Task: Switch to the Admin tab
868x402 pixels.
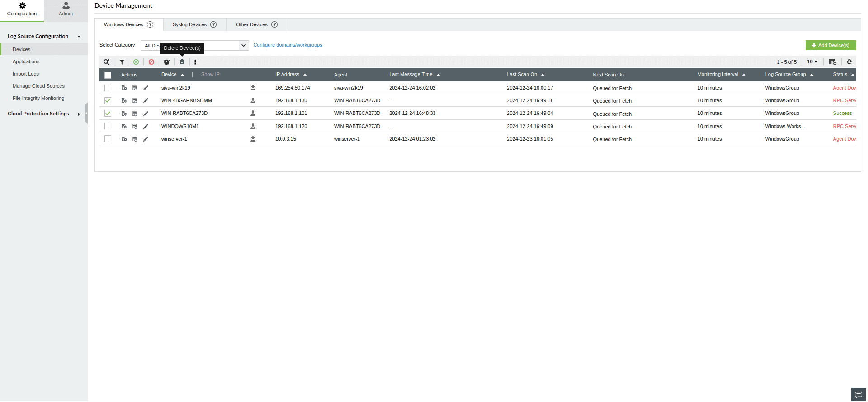Action: (66, 10)
